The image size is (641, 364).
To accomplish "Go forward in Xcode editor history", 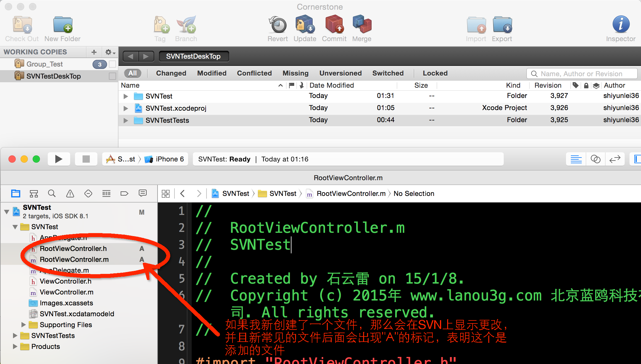I will pos(199,193).
